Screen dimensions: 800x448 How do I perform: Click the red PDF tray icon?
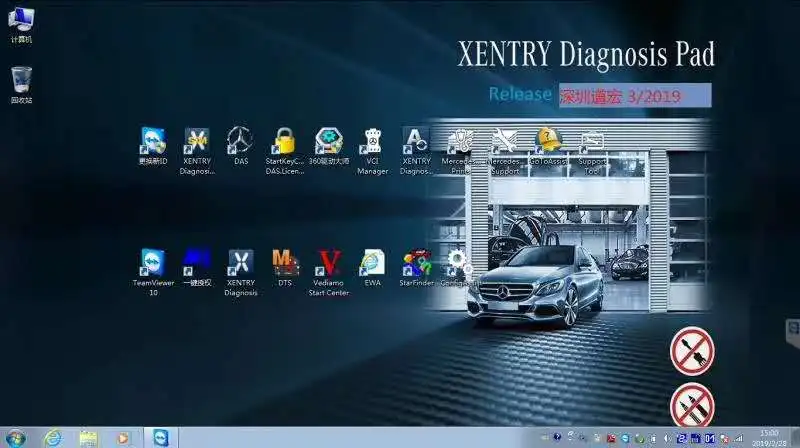pyautogui.click(x=611, y=438)
